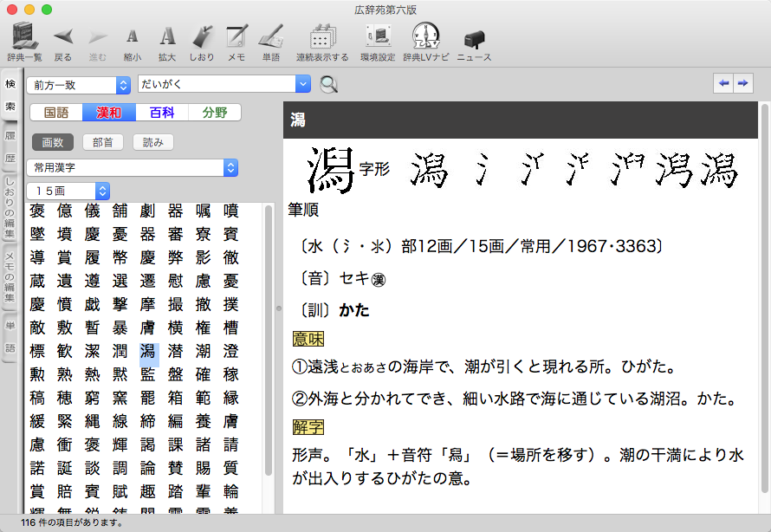
Task: Select kanji 劇 in the list
Action: (x=147, y=211)
